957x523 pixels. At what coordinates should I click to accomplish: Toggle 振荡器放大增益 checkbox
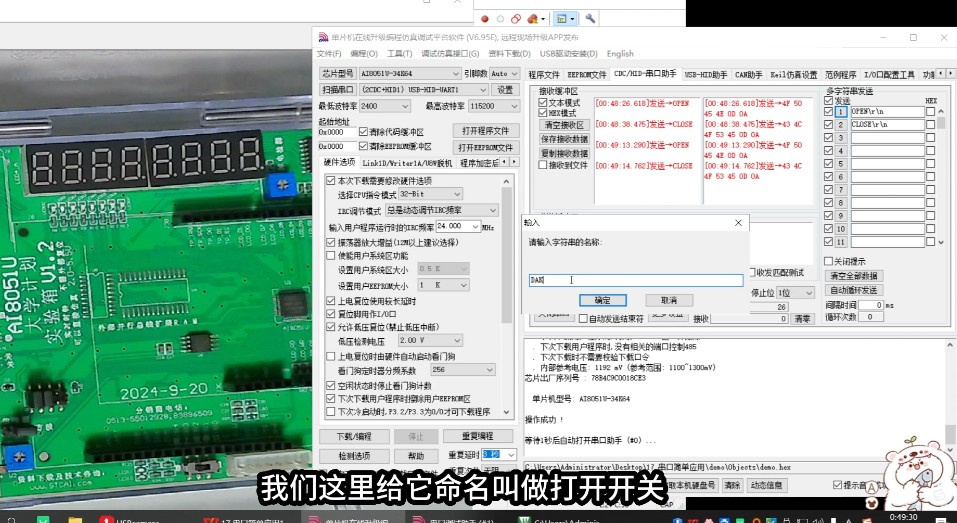[331, 242]
